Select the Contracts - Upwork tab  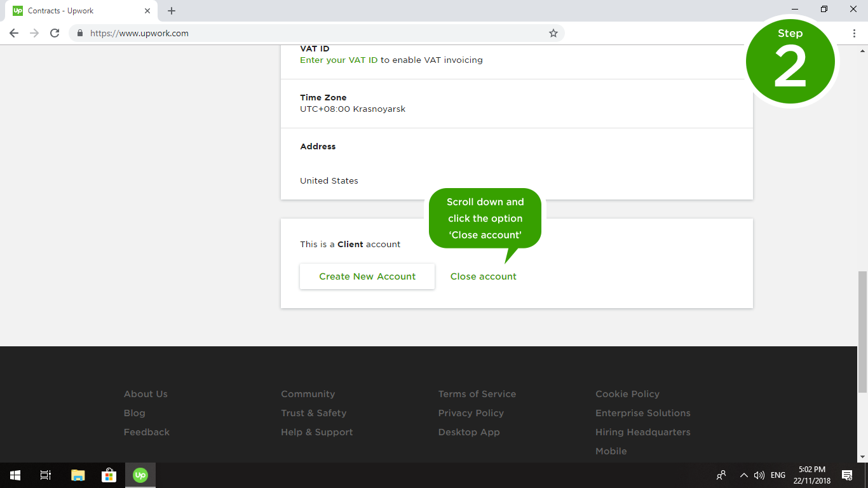[x=76, y=11]
